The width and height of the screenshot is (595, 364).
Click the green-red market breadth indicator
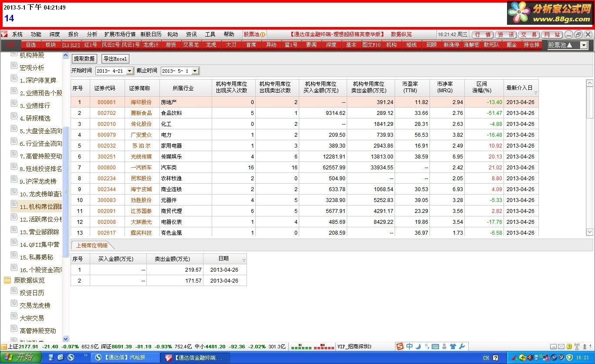tap(312, 347)
